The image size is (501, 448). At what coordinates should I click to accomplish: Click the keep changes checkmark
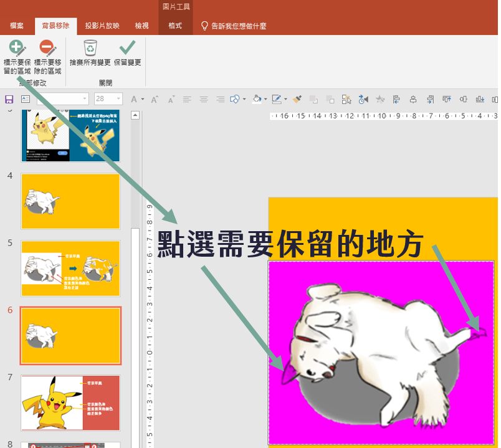pyautogui.click(x=127, y=47)
